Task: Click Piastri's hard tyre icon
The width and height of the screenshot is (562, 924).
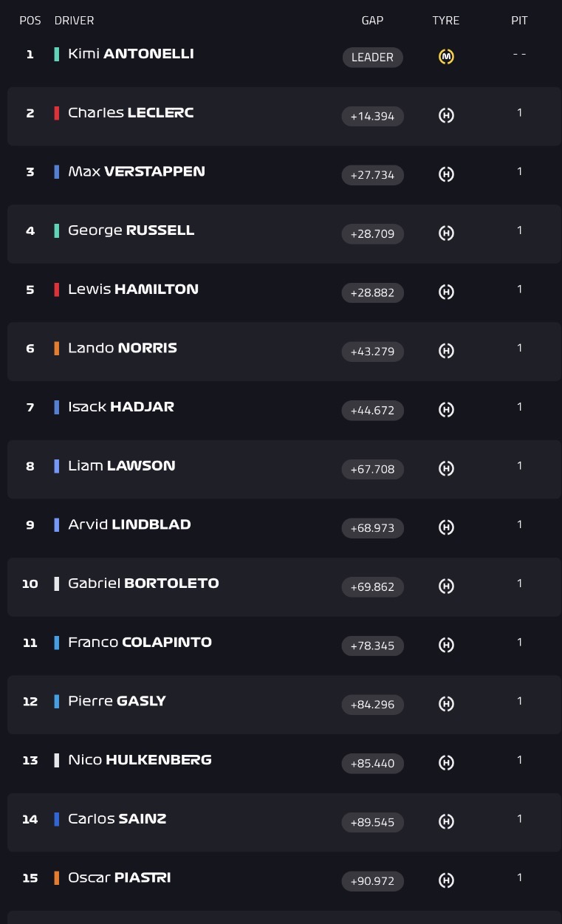Action: [446, 880]
